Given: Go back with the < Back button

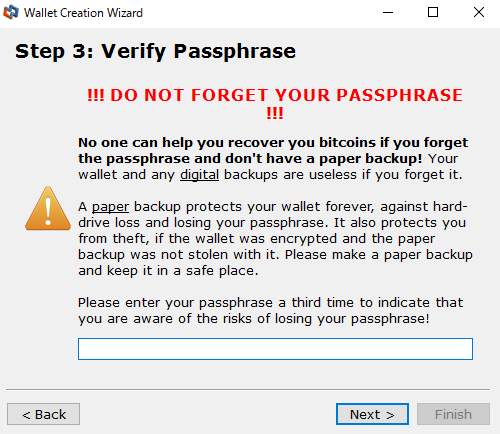Looking at the screenshot, I should (43, 414).
